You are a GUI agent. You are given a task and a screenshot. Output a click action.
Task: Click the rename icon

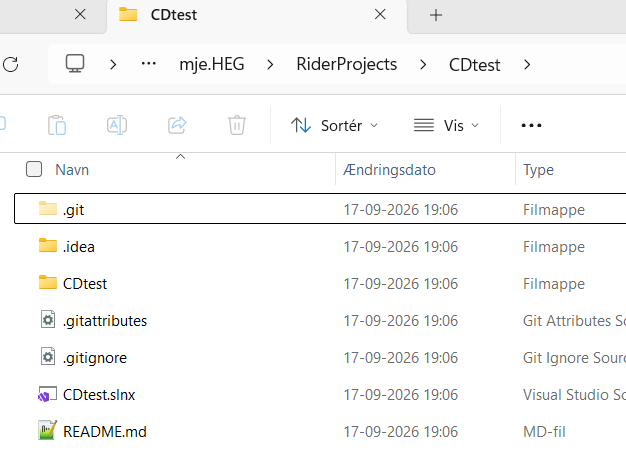tap(117, 125)
